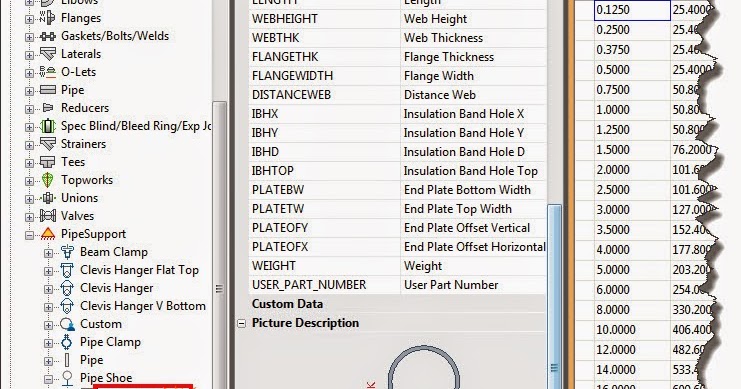741x389 pixels.
Task: Expand the Flanges node
Action: pyautogui.click(x=29, y=19)
